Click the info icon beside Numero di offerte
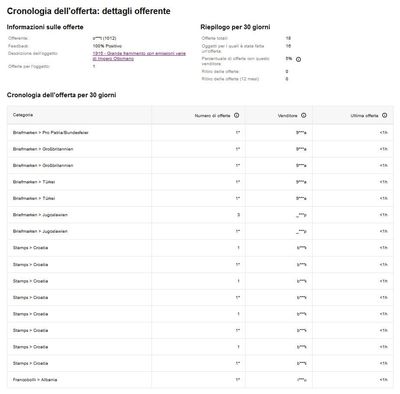 (x=236, y=115)
